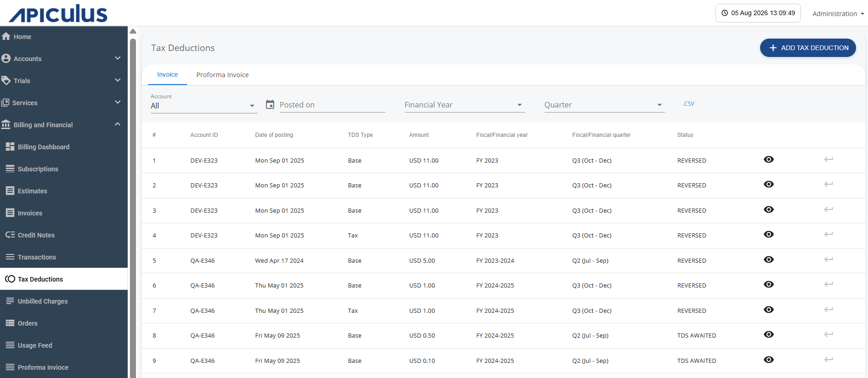Screen dimensions: 868x378
Task: Click the TDS Type column header
Action: (x=360, y=135)
